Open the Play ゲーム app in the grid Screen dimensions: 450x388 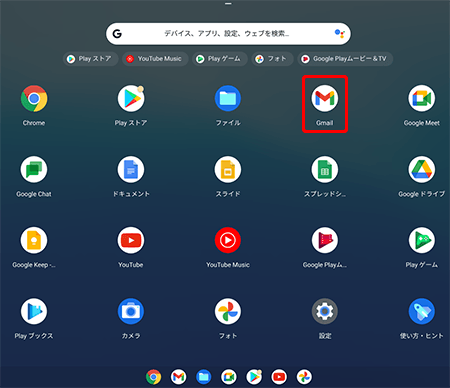pos(422,240)
